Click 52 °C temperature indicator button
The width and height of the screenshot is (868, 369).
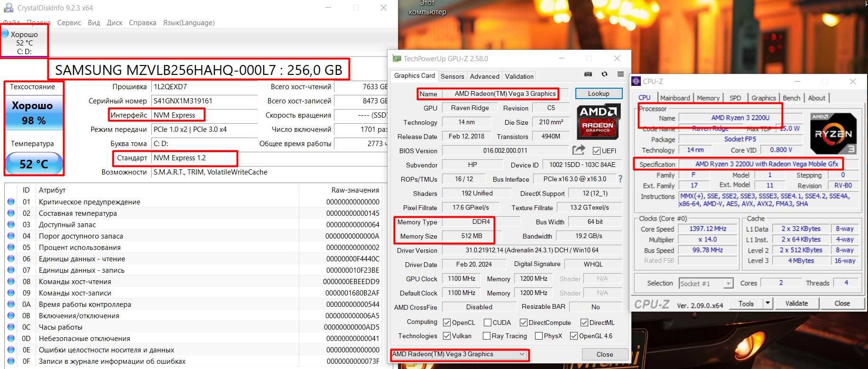pyautogui.click(x=34, y=164)
